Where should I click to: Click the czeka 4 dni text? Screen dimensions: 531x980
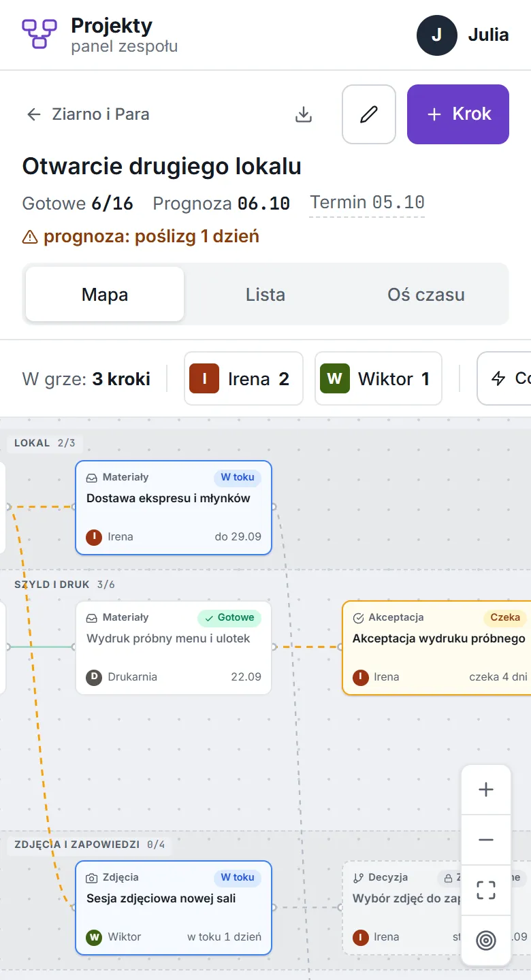(498, 676)
